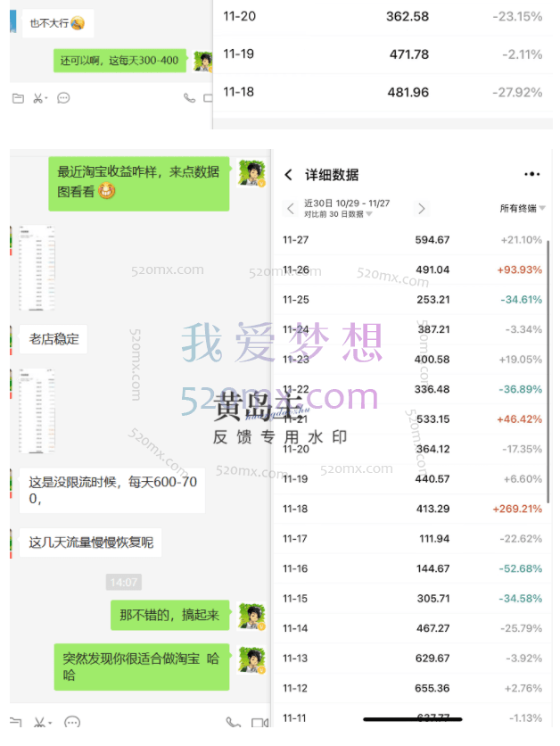The height and width of the screenshot is (746, 560).
Task: Click the -27.92% change value
Action: coord(517,92)
